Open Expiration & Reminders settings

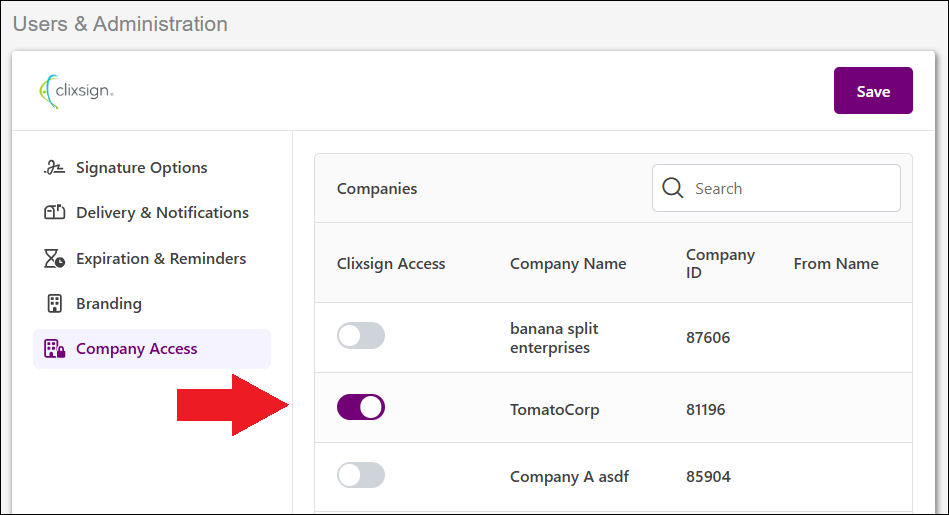[x=152, y=258]
